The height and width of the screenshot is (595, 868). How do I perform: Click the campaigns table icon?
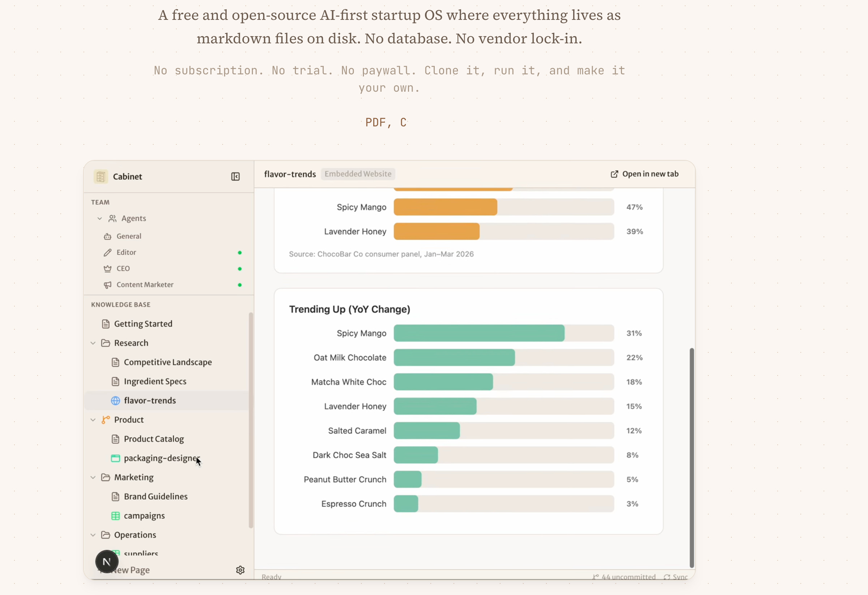tap(115, 516)
